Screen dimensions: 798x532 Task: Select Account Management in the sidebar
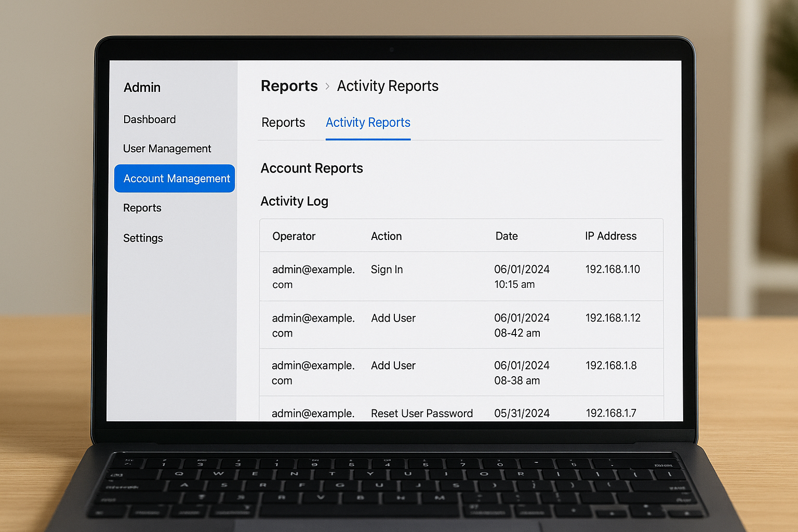coord(175,178)
